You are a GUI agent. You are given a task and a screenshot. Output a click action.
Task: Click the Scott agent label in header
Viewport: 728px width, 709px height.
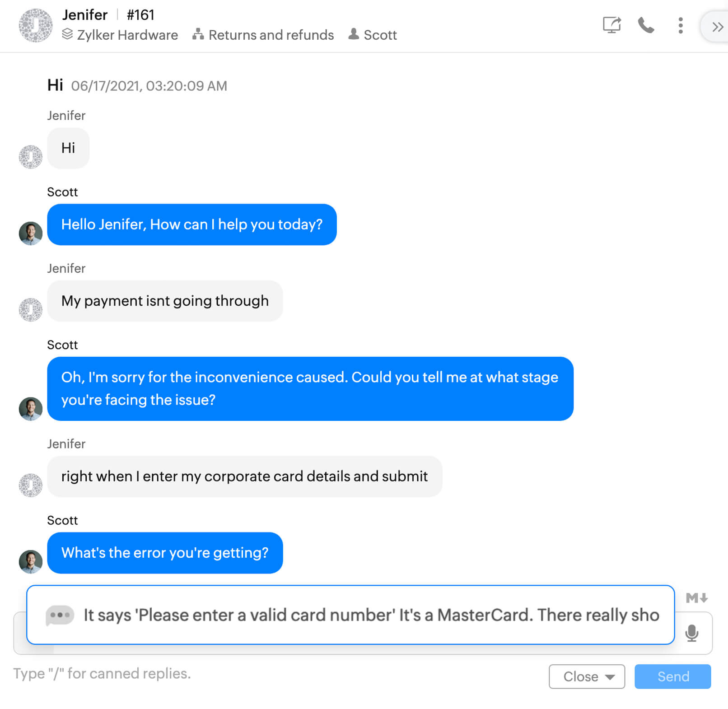coord(380,35)
